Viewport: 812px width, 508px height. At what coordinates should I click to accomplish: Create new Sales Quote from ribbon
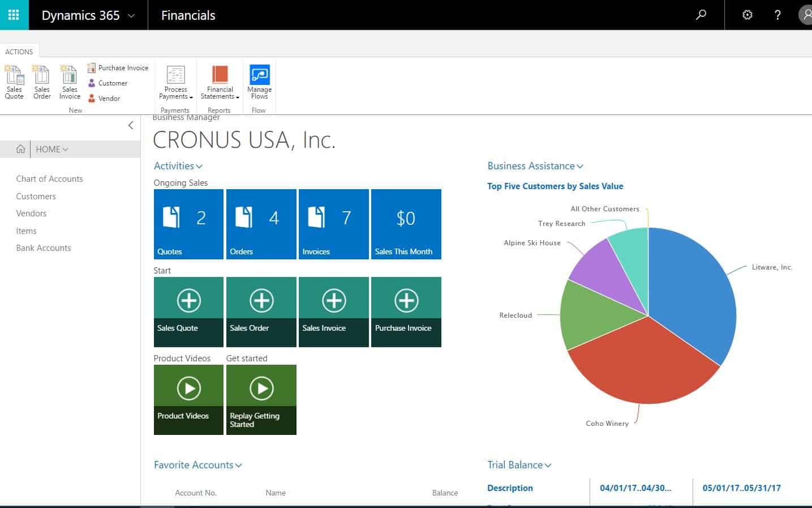[x=14, y=82]
